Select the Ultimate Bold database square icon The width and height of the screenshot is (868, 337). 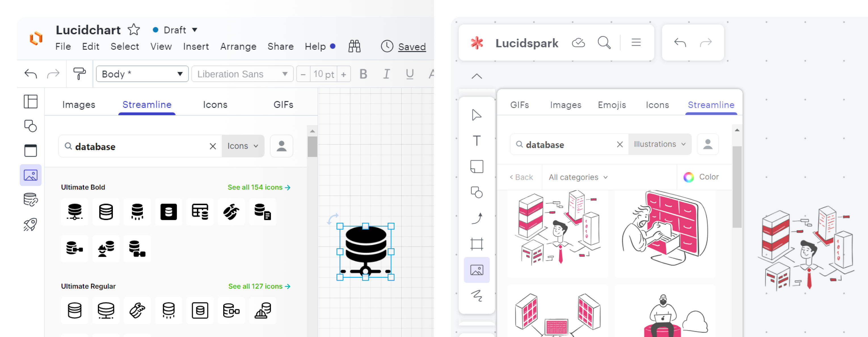coord(168,212)
